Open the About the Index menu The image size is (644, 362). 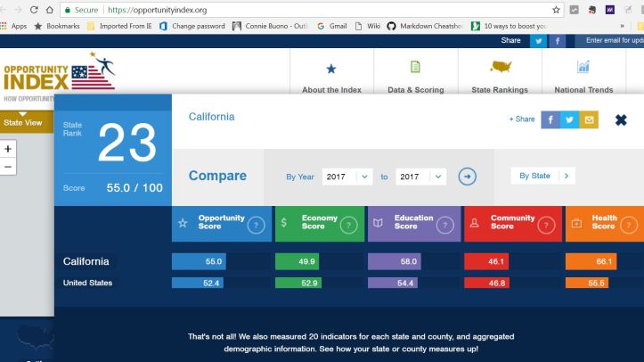331,72
